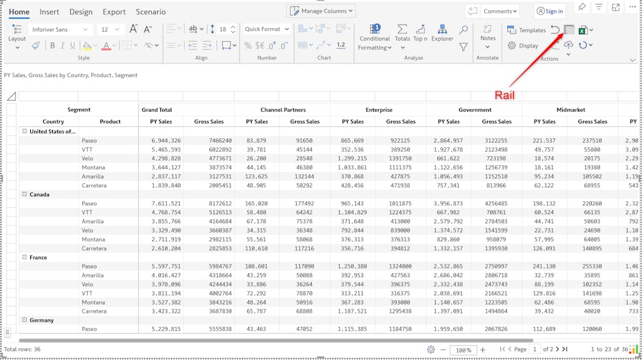Click the Undo arrow icon
644x361 pixels.
pyautogui.click(x=554, y=30)
